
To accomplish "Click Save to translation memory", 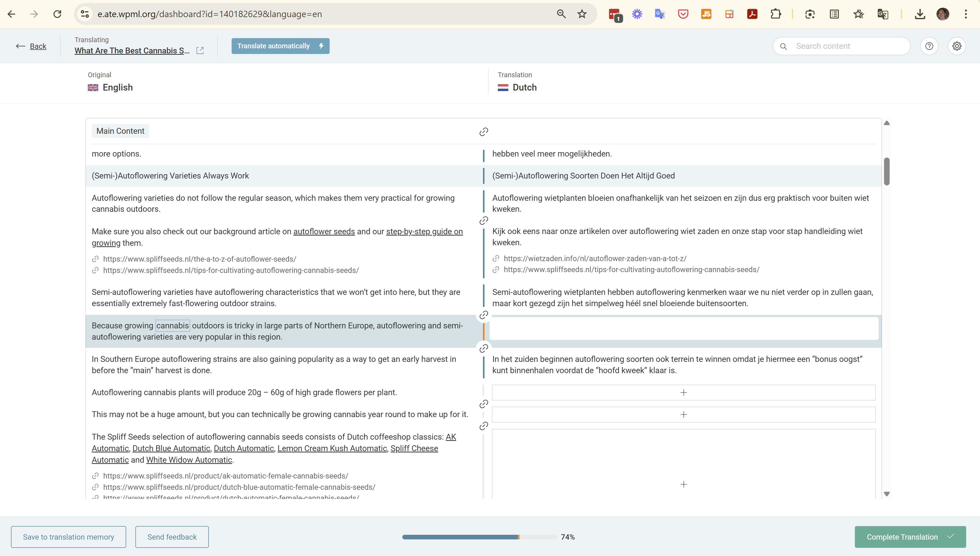I will click(68, 537).
